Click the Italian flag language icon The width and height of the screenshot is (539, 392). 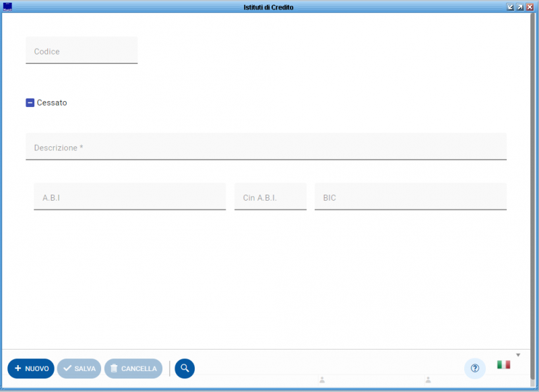tap(503, 364)
